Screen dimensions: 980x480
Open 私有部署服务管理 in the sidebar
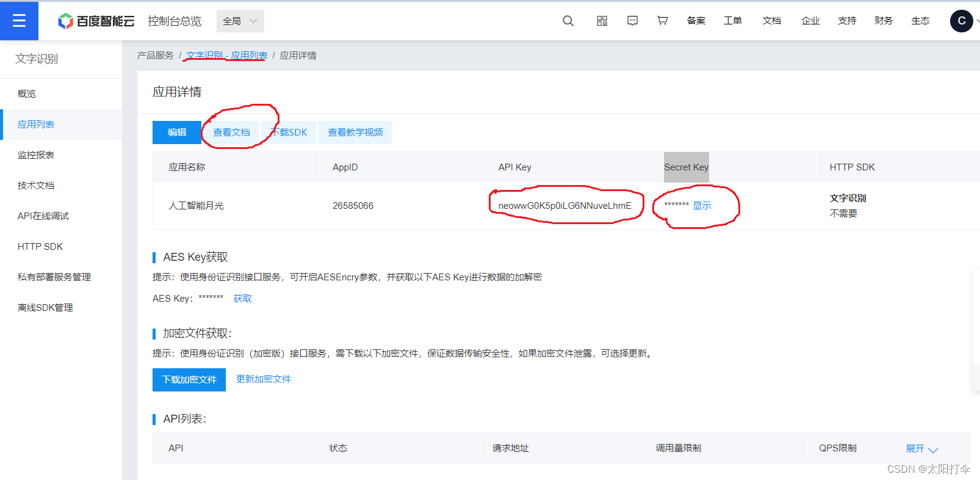point(61,277)
